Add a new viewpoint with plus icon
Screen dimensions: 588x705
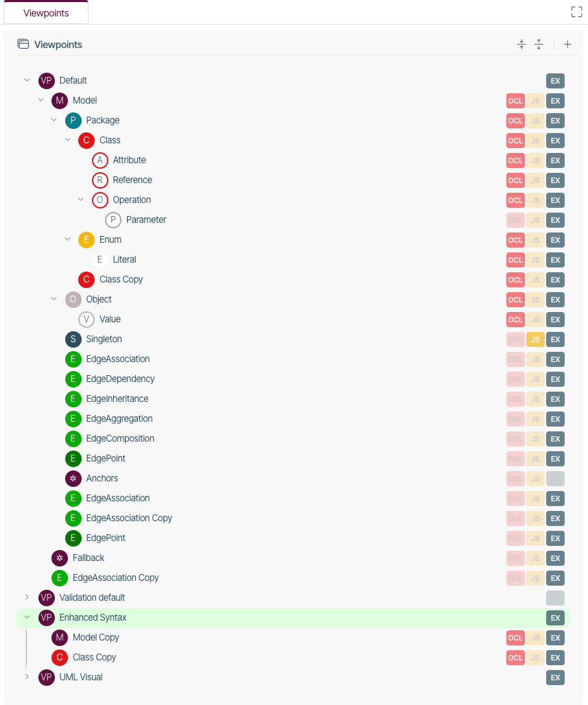567,44
